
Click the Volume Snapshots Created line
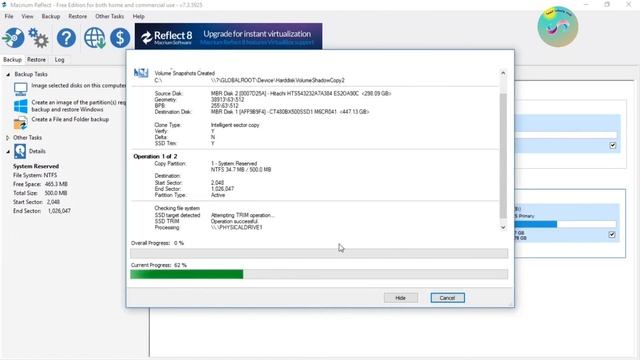[x=184, y=73]
